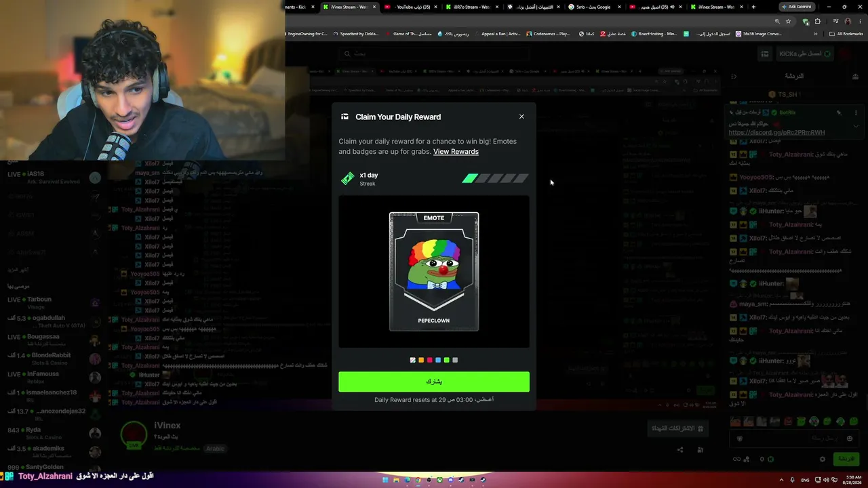Image resolution: width=868 pixels, height=488 pixels.
Task: Open the Codenames bookmark
Action: click(547, 34)
